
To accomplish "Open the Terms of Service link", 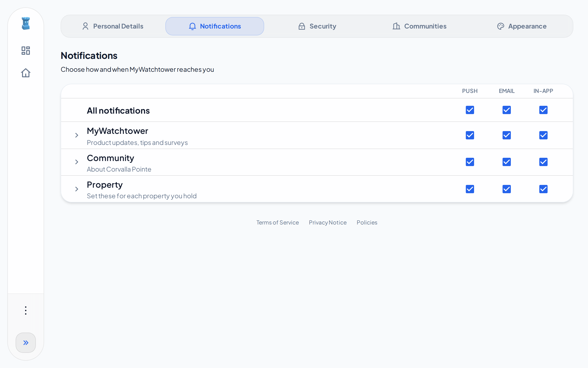I will click(x=277, y=222).
